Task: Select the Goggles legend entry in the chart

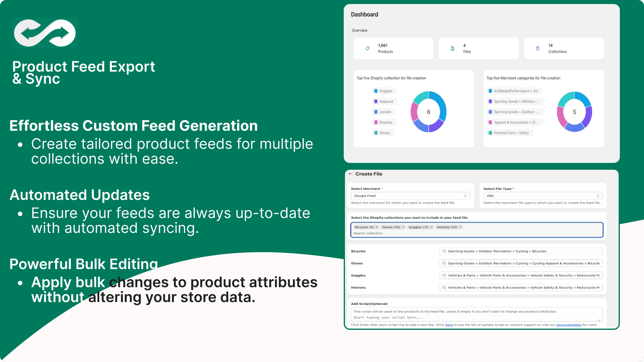Action: click(x=384, y=91)
